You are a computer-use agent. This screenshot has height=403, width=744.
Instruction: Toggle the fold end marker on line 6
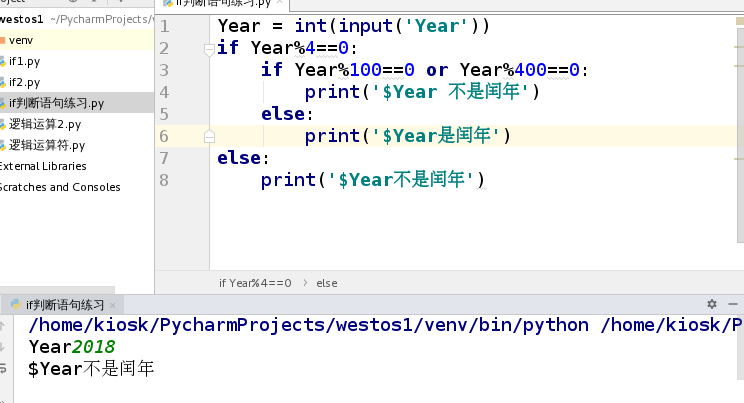coord(209,137)
